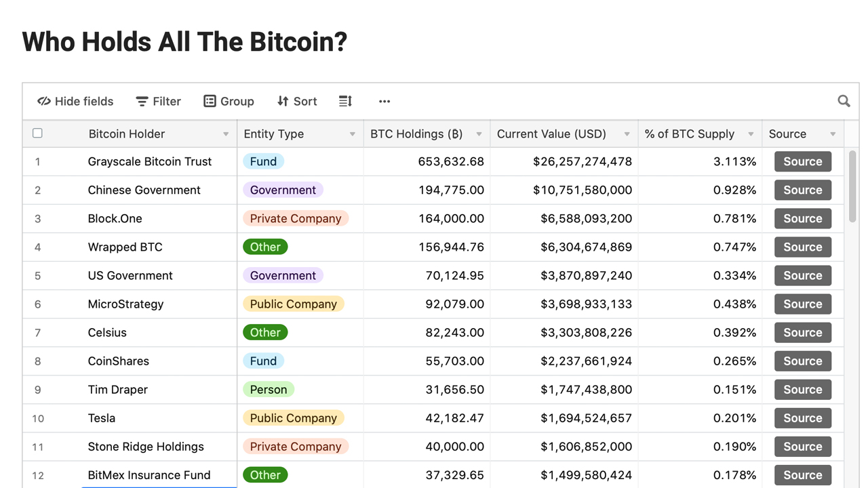Image resolution: width=868 pixels, height=488 pixels.
Task: Open the Sort options
Action: (x=297, y=101)
